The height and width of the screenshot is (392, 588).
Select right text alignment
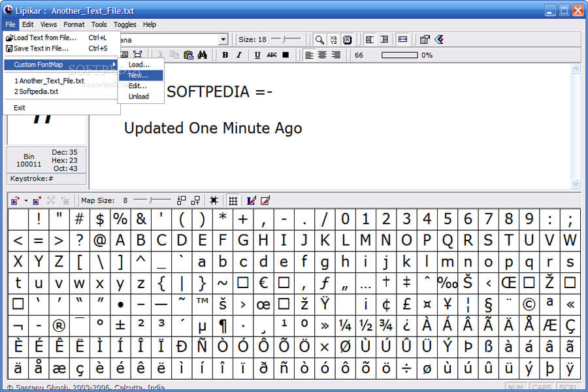pyautogui.click(x=336, y=55)
